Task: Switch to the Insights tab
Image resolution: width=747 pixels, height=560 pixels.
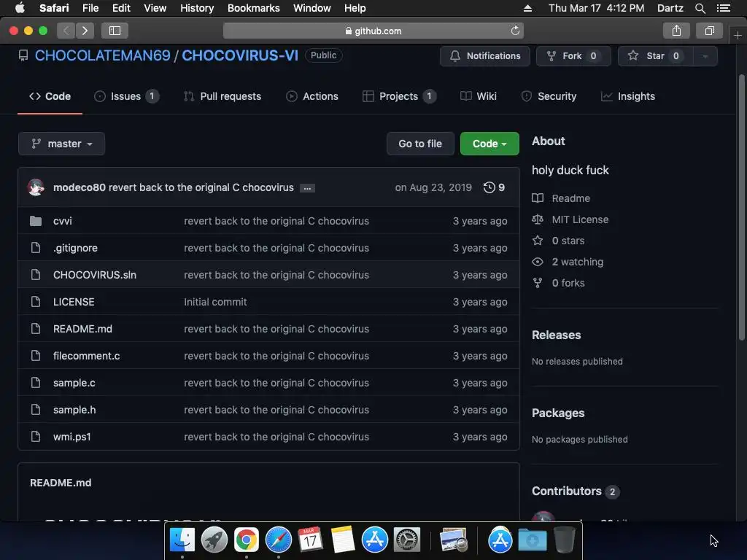Action: click(x=628, y=96)
